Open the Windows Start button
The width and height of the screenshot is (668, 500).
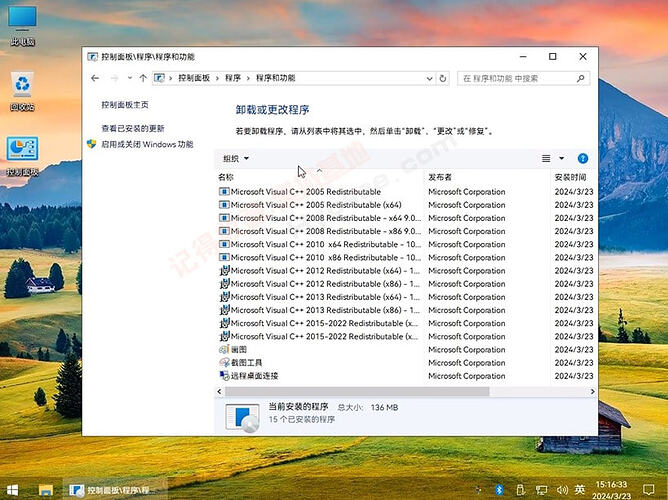(12, 490)
